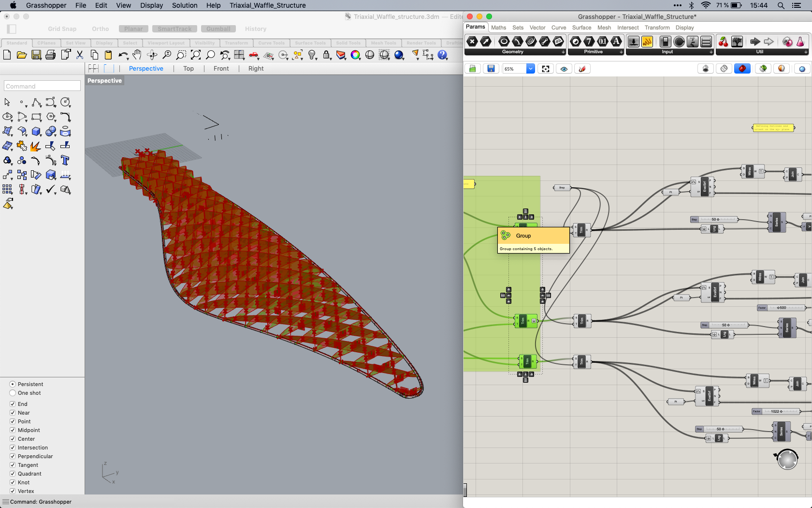
Task: Switch to the Top viewport tab
Action: (188, 69)
